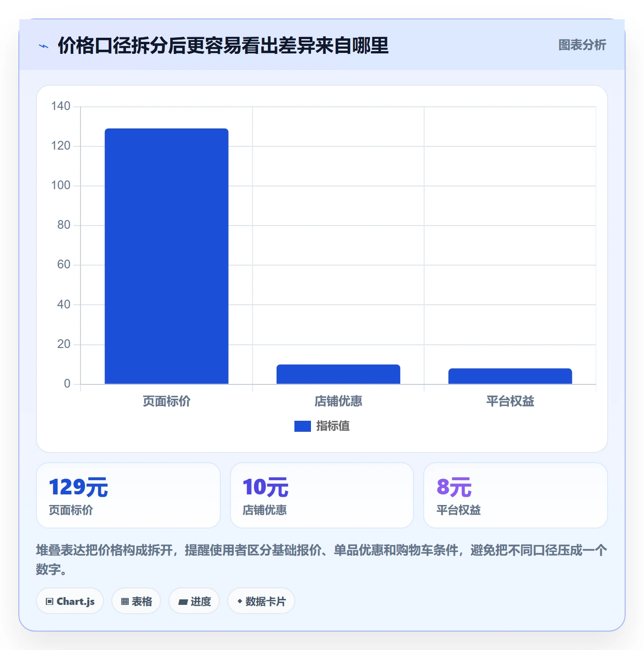Click the description paragraph starting 堆叠表达
Image resolution: width=644 pixels, height=650 pixels.
[322, 560]
